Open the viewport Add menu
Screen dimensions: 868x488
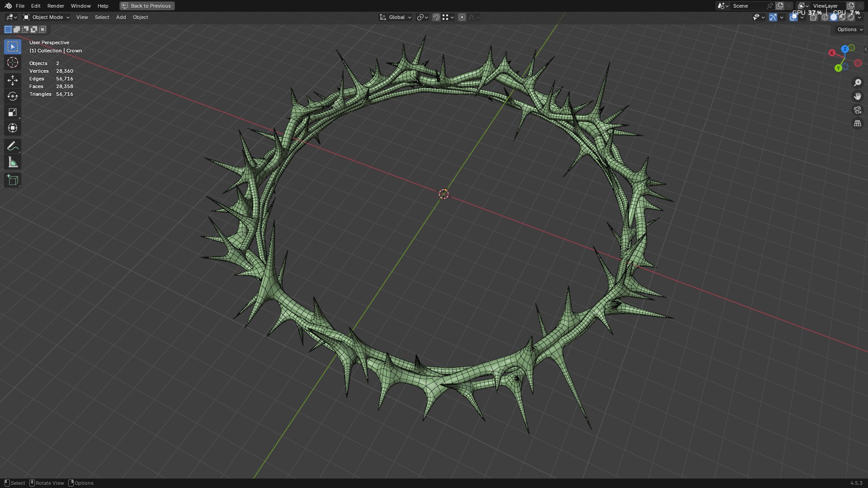pos(121,17)
